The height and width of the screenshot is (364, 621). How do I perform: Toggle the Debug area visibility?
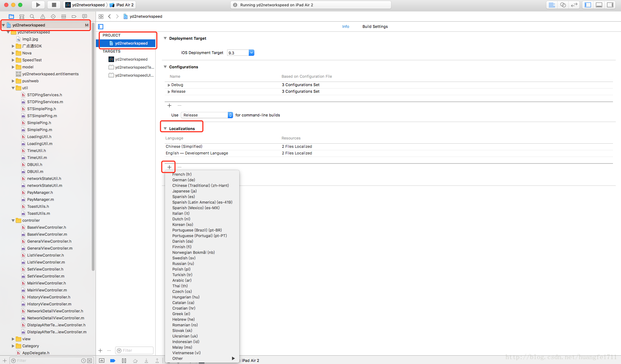599,5
